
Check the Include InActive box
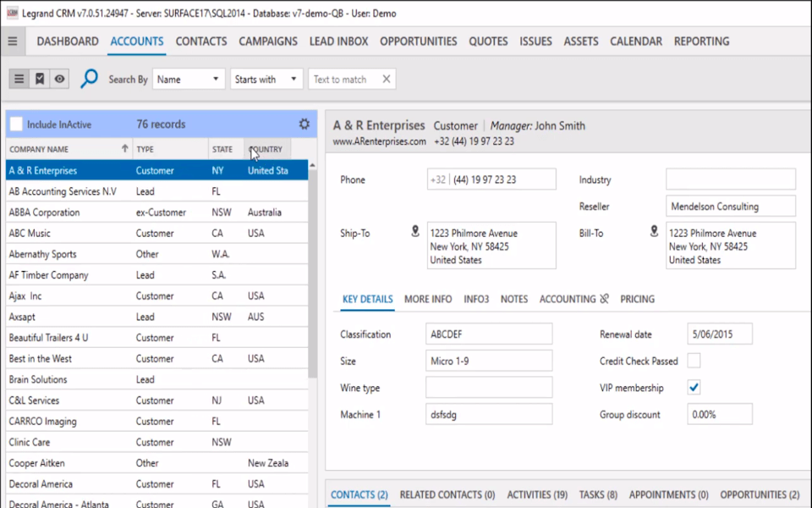click(17, 124)
